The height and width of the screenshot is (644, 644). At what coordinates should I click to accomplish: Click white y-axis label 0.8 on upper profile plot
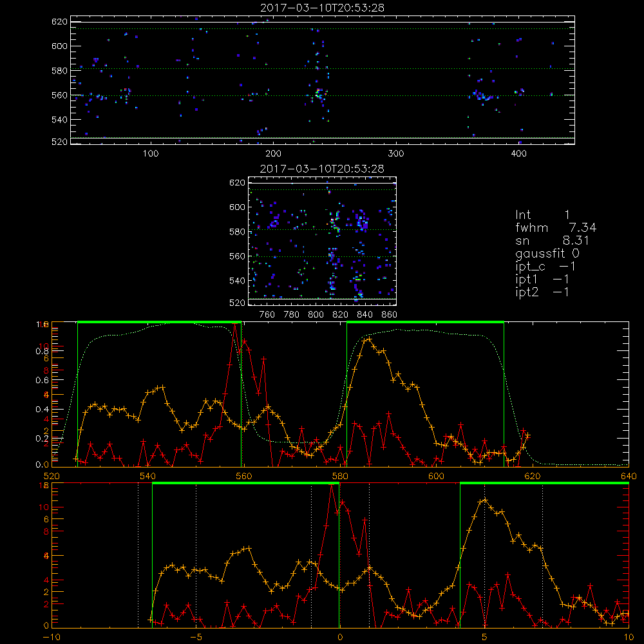click(x=42, y=351)
